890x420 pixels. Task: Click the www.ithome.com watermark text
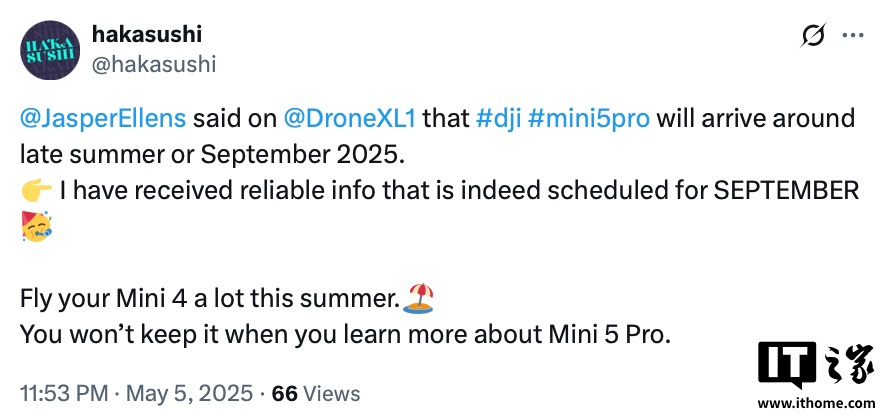pyautogui.click(x=816, y=404)
